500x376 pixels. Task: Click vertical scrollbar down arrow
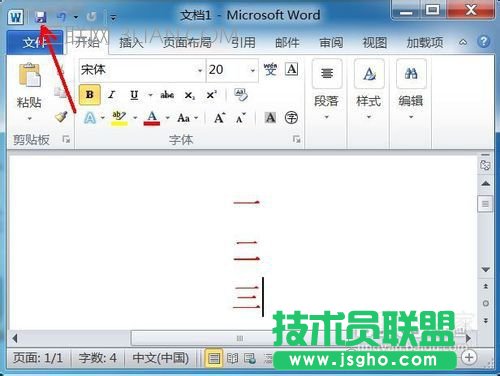486,269
